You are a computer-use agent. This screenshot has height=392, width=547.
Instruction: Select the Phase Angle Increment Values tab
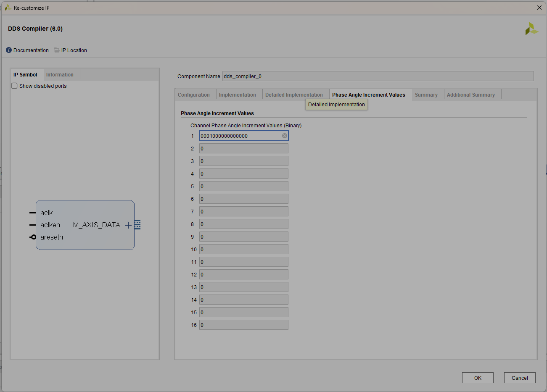[x=369, y=95]
